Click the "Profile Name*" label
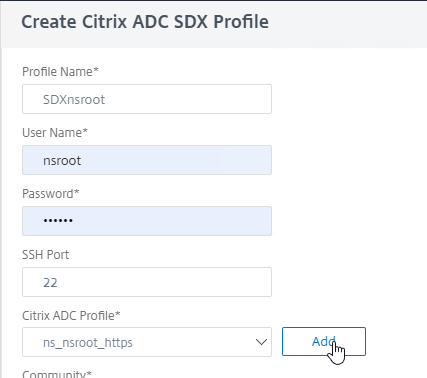Viewport: 427px width, 378px height. coord(60,72)
